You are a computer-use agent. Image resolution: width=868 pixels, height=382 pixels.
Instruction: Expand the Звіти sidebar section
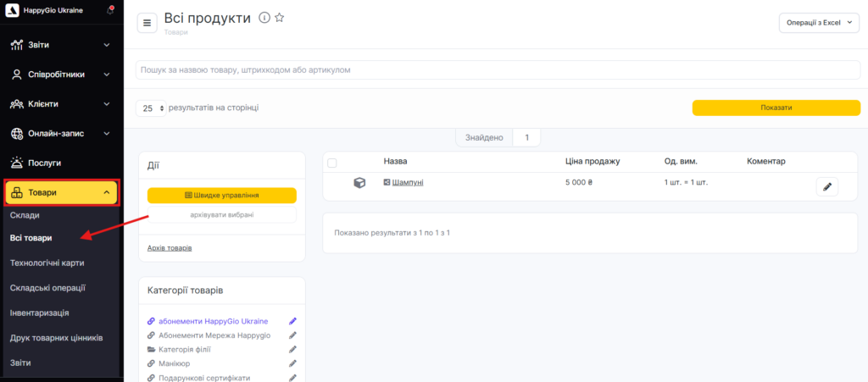61,45
